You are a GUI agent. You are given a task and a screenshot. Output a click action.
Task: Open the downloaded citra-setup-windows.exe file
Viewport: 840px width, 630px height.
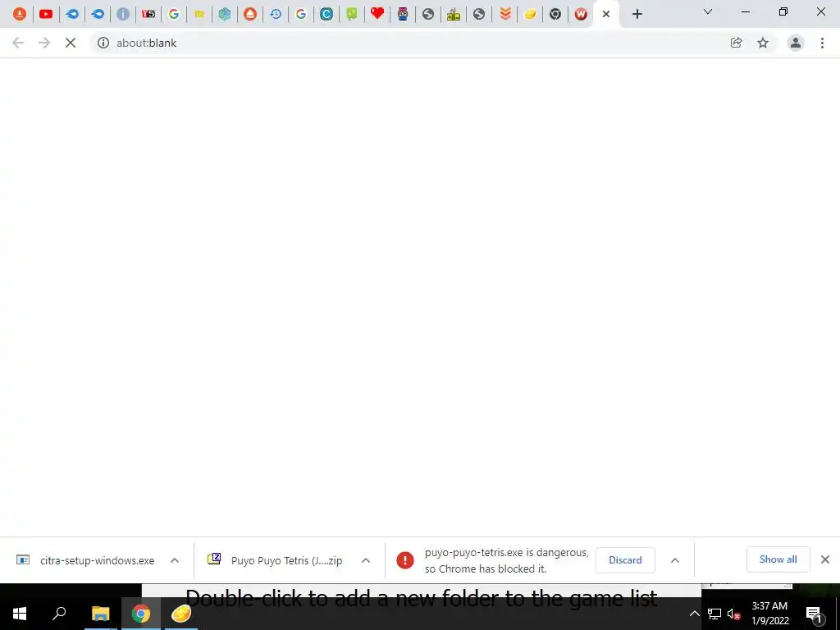click(x=85, y=560)
